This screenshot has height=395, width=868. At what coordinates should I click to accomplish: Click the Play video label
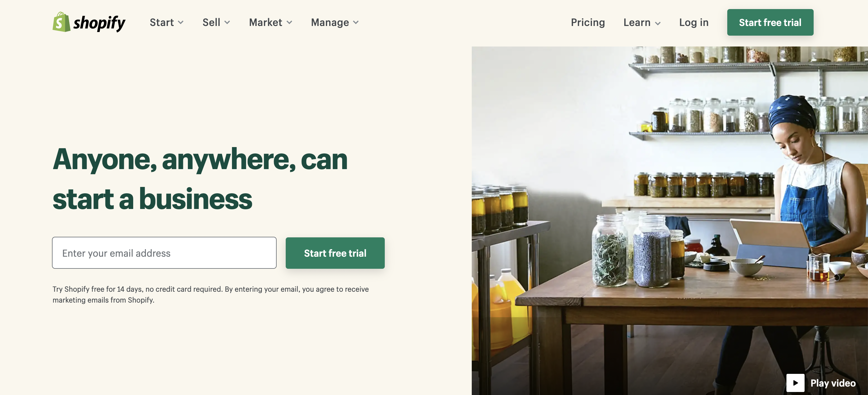833,383
